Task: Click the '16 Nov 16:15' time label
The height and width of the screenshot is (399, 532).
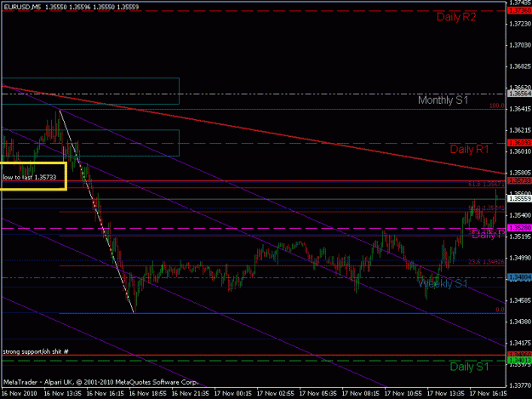Action: pyautogui.click(x=106, y=394)
